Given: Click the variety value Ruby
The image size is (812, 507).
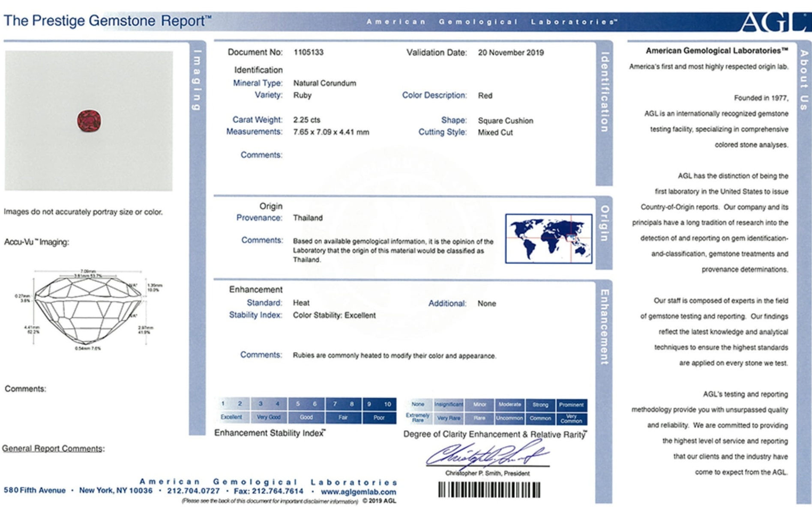Looking at the screenshot, I should [303, 95].
